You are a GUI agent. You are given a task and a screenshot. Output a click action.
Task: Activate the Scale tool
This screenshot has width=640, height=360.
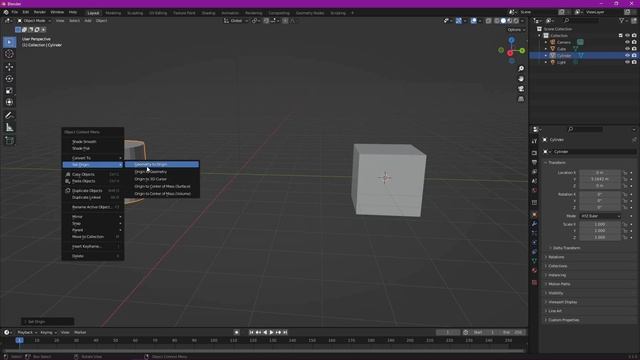point(9,91)
